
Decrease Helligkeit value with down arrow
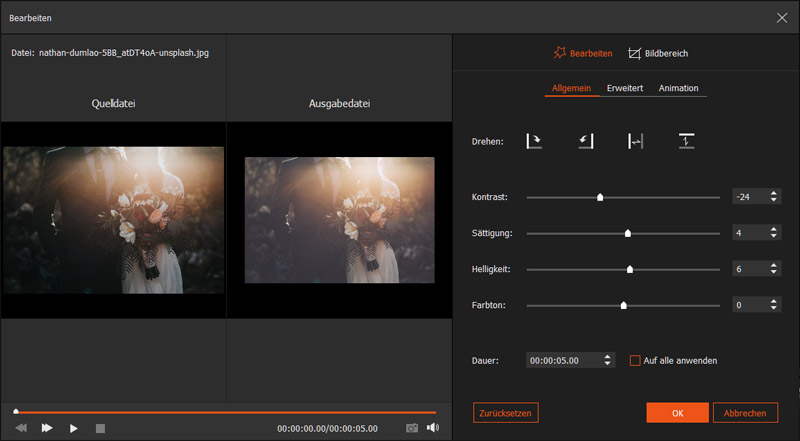[x=773, y=273]
